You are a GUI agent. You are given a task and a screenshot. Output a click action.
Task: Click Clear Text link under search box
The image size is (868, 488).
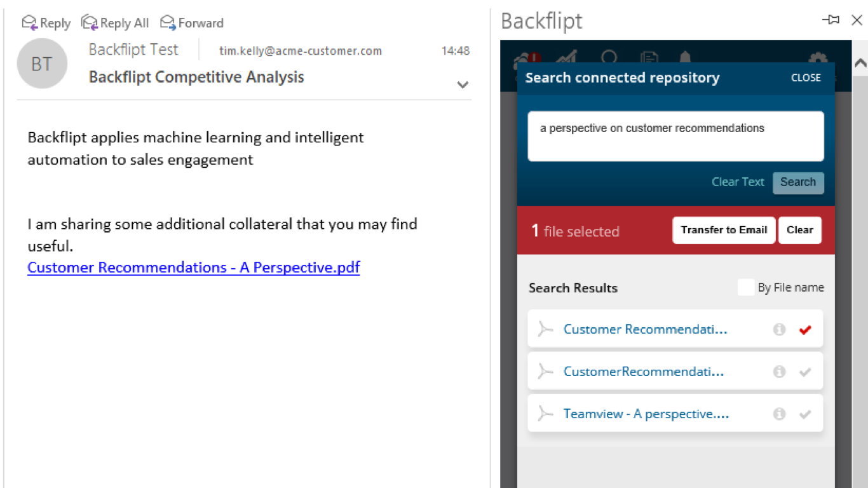point(738,182)
